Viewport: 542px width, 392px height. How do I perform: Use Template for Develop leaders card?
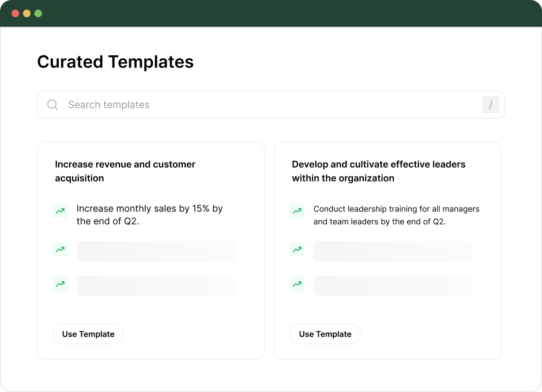pyautogui.click(x=325, y=334)
